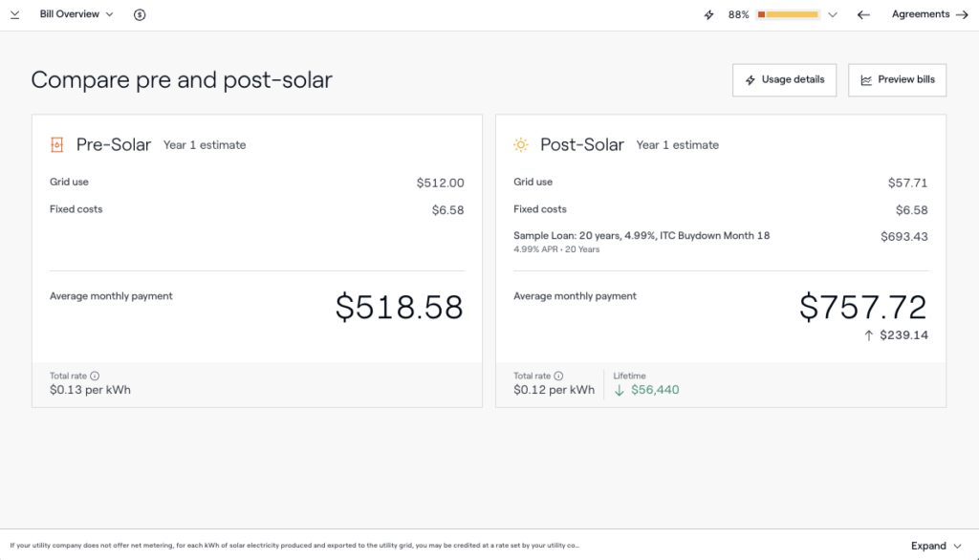Image resolution: width=979 pixels, height=560 pixels.
Task: Click the Pre-Solar meter icon
Action: click(x=56, y=145)
